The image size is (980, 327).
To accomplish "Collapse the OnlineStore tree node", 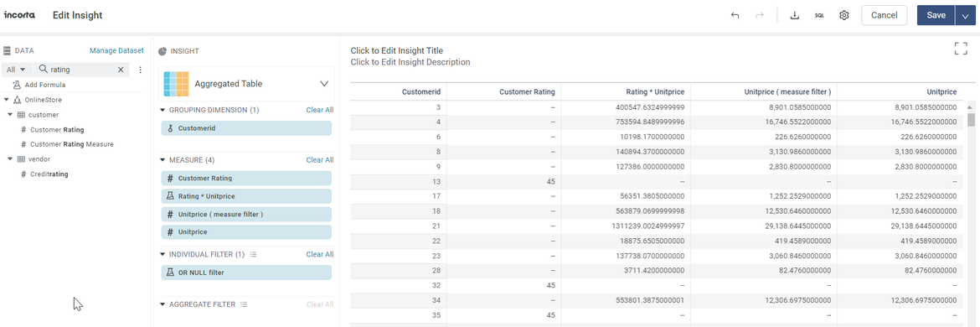I will [x=6, y=100].
